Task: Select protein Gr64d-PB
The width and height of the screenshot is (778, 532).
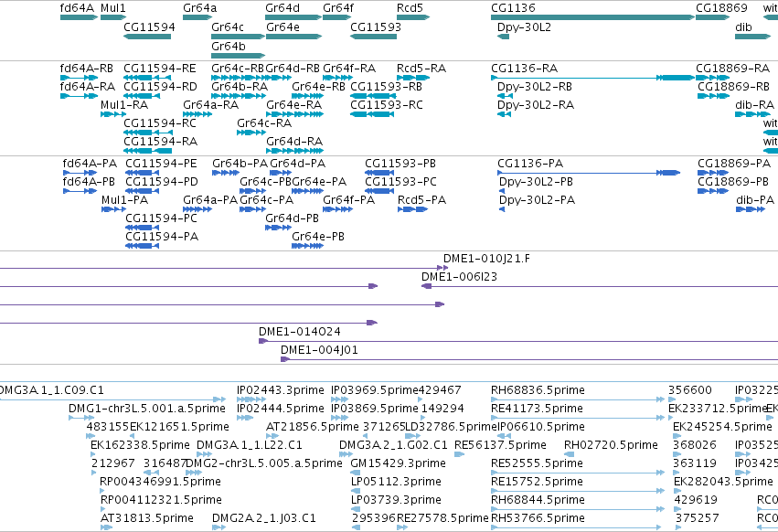Action: (293, 218)
